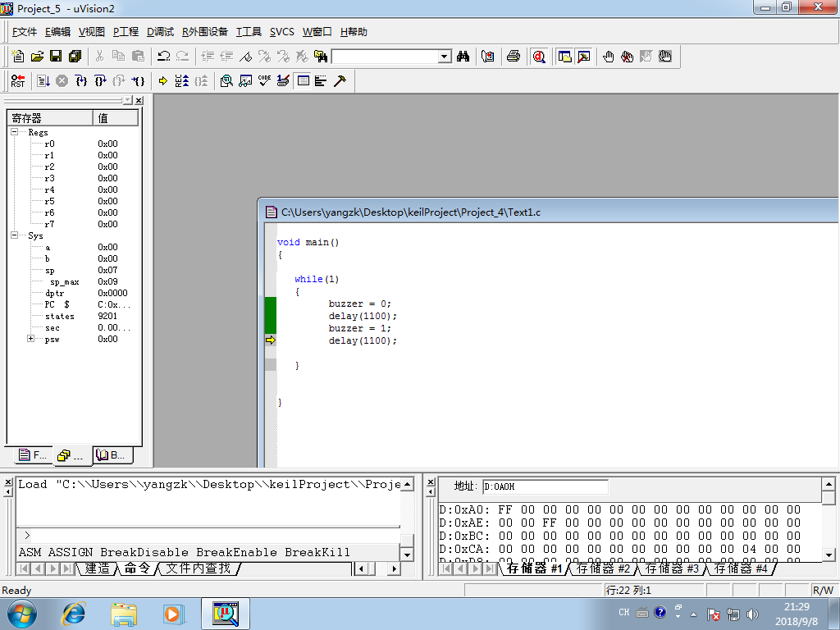Step over the current line
The height and width of the screenshot is (630, 840).
click(x=100, y=81)
